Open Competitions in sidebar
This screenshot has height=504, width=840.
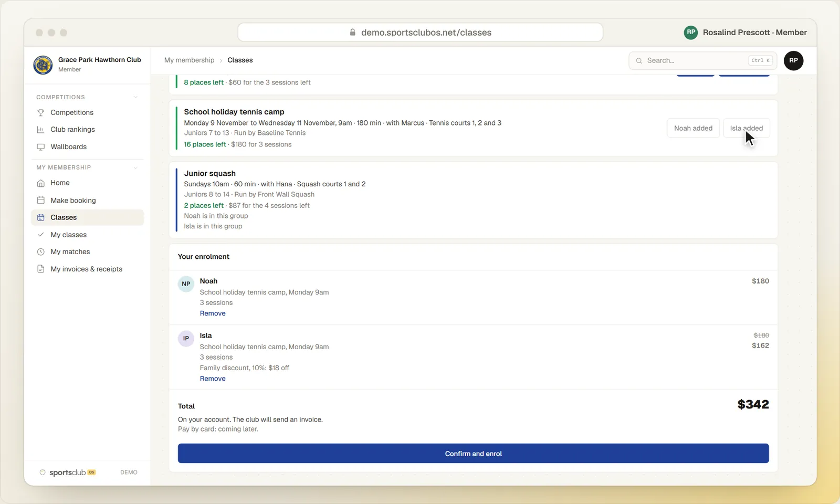(87, 112)
